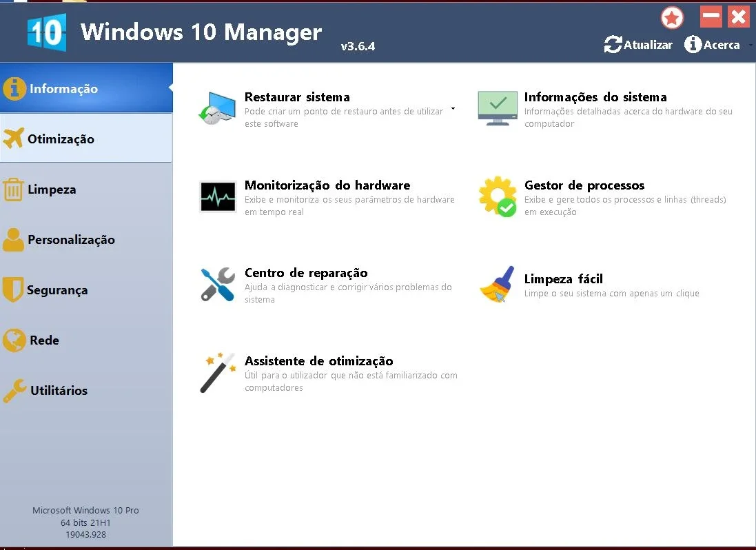Switch to the Segurança tab
This screenshot has width=756, height=550.
click(86, 289)
